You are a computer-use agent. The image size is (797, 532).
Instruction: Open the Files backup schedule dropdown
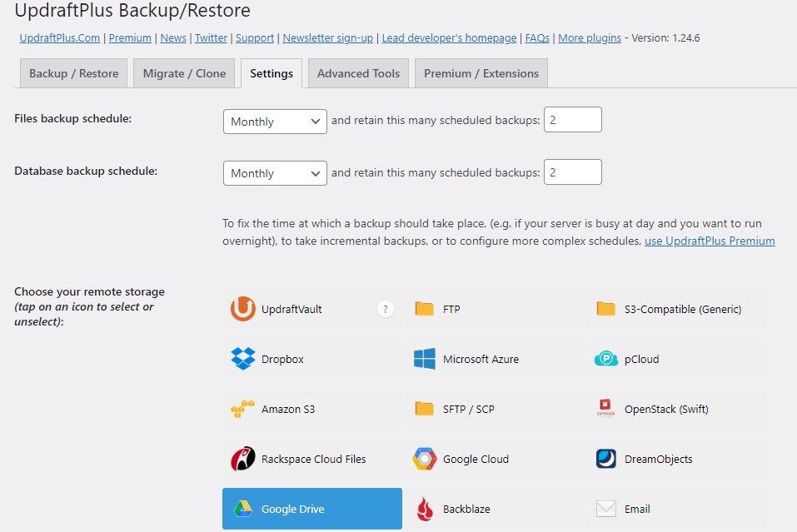pyautogui.click(x=275, y=122)
